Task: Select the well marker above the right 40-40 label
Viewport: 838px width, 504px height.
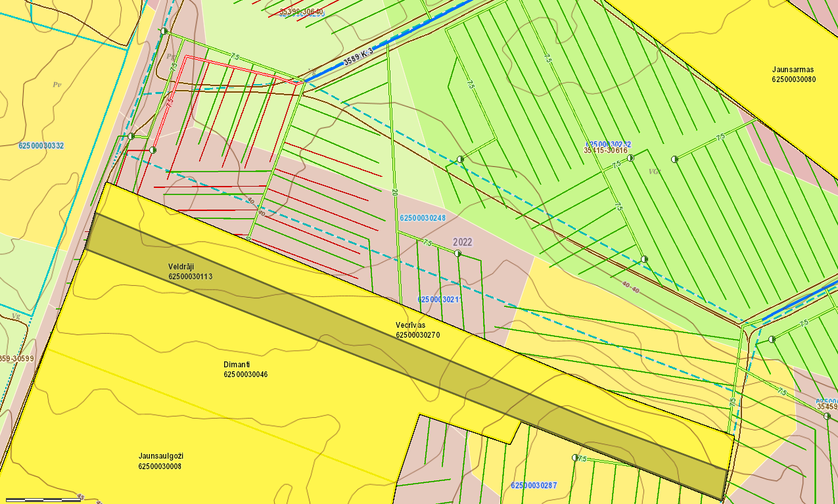Action: coord(644,260)
